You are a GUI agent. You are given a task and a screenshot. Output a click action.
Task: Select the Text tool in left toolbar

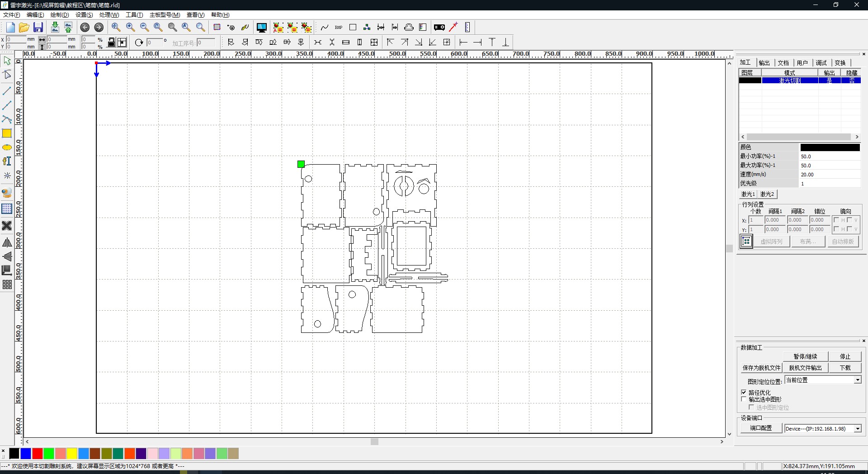click(7, 161)
